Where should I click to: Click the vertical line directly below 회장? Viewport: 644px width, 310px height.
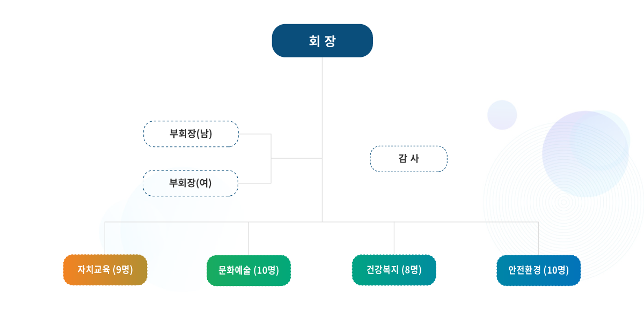point(322,97)
